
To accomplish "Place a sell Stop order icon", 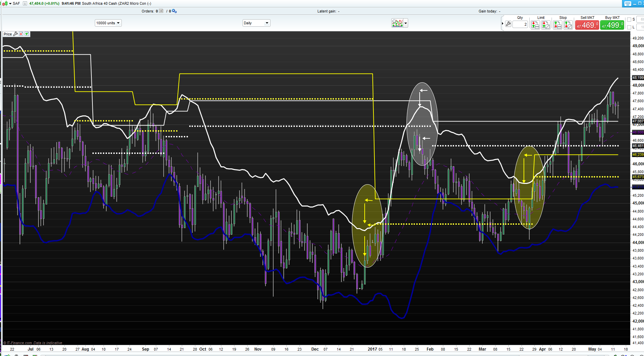I will point(568,25).
